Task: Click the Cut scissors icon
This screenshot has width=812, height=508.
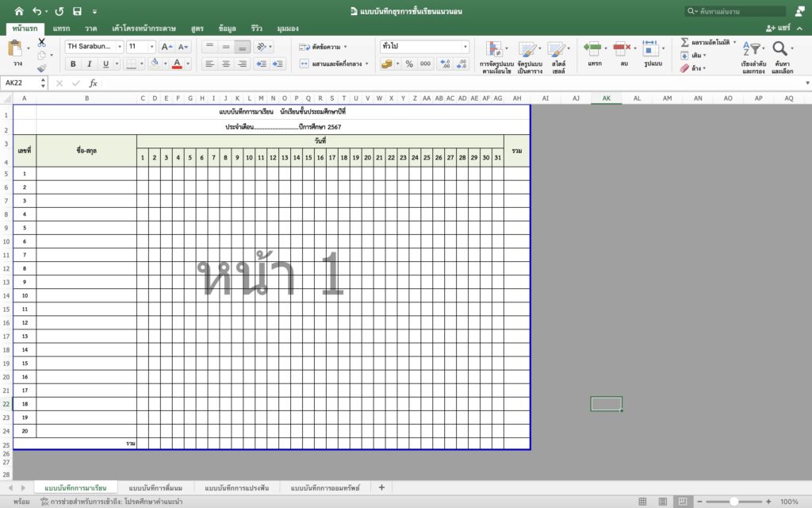Action: click(x=41, y=43)
